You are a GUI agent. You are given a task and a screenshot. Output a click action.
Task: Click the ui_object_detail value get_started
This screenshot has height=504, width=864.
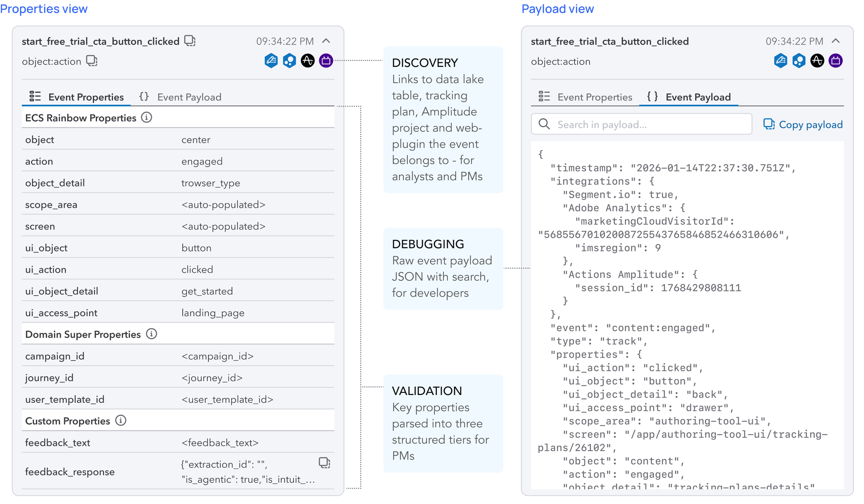coord(207,291)
